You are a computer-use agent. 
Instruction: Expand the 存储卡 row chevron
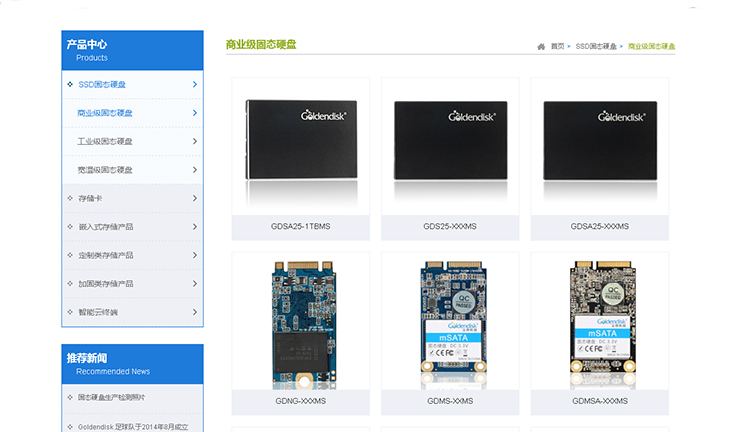coord(195,199)
